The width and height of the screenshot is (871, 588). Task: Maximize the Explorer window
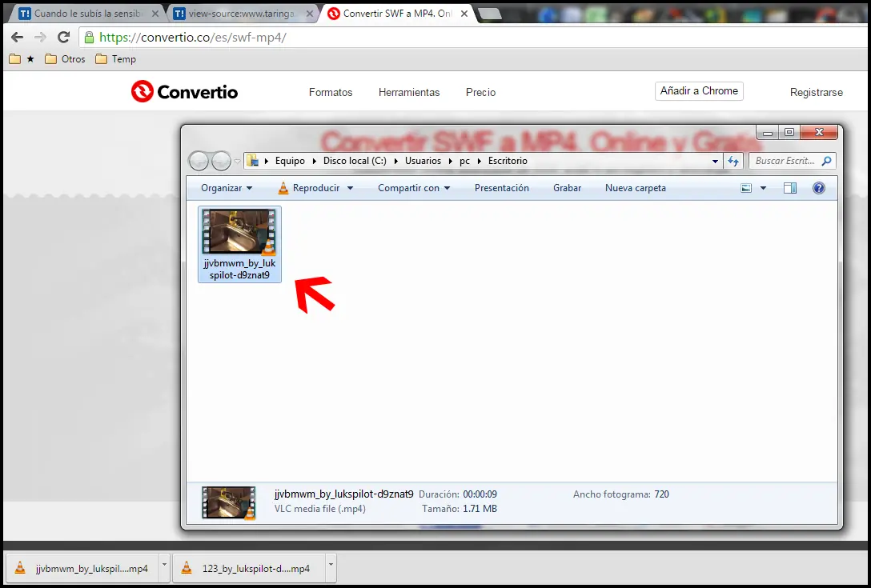[789, 132]
